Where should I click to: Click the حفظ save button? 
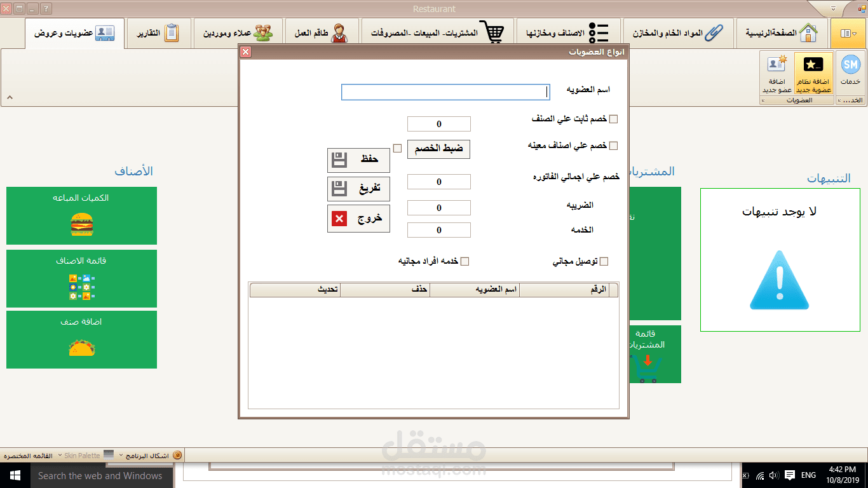358,160
